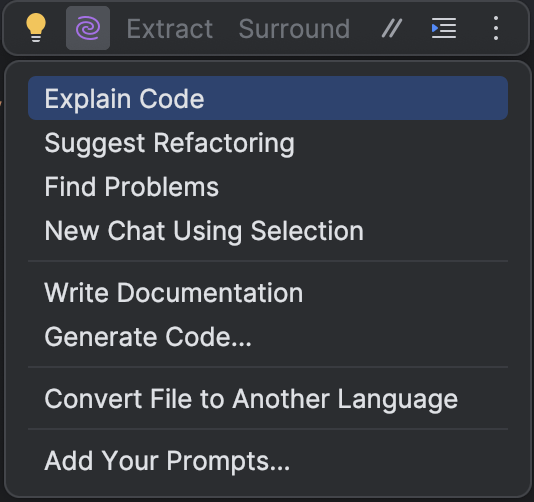The image size is (534, 502).
Task: Collapse the AI Actions purple swirl button
Action: point(88,28)
